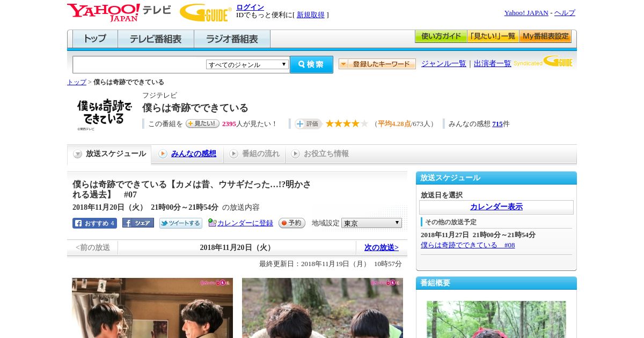
Task: Open the 使い方ガイド button
Action: 441,36
